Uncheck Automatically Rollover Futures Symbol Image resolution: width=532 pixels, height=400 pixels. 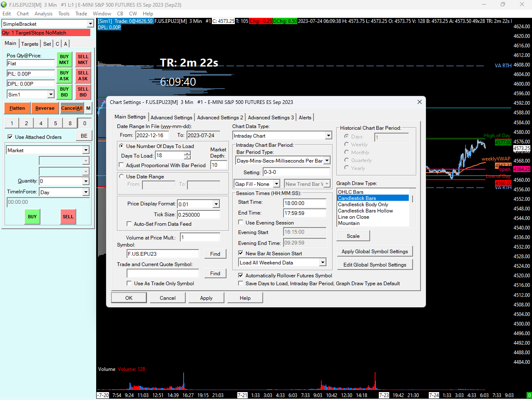click(241, 275)
